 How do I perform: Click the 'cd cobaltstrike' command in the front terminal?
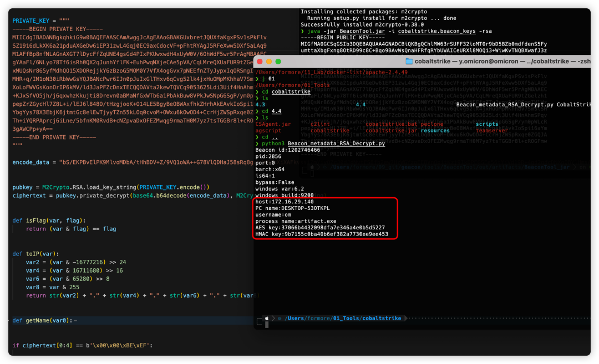tap(286, 91)
